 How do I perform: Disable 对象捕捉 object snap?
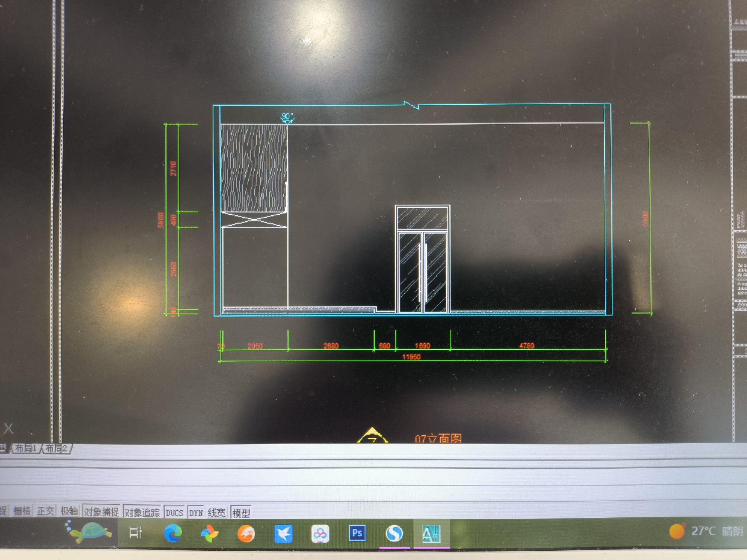click(x=101, y=512)
